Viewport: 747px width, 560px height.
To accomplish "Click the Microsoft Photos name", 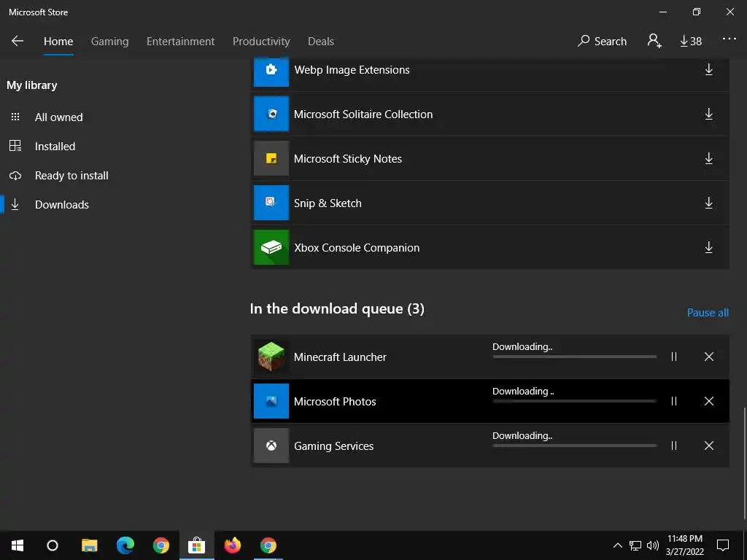I will point(335,402).
